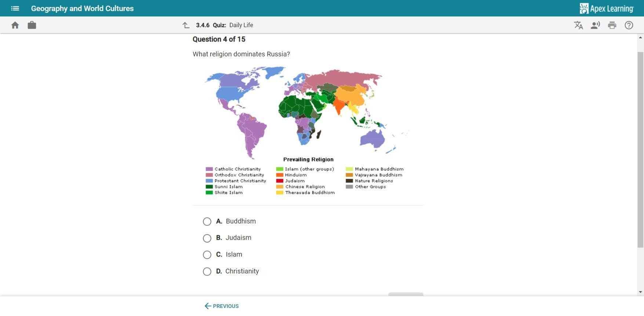This screenshot has width=644, height=316.
Task: Activate the text-to-speech read aloud icon
Action: [595, 25]
